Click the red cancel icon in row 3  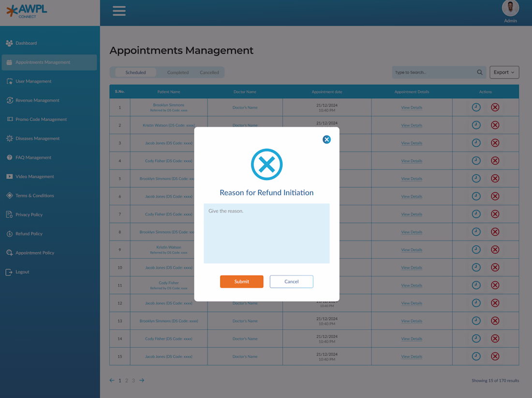point(495,143)
